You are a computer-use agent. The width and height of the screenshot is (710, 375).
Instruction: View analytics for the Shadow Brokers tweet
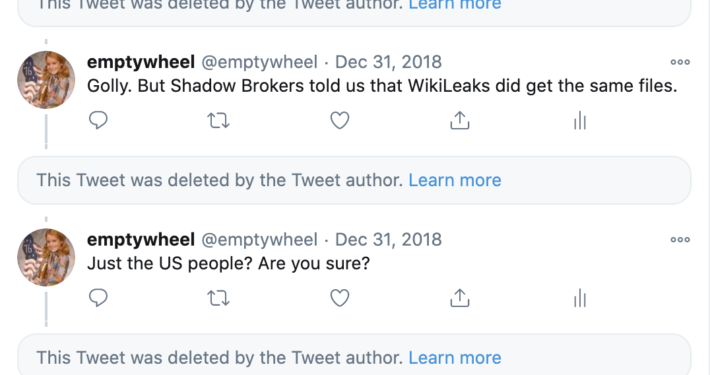point(580,120)
